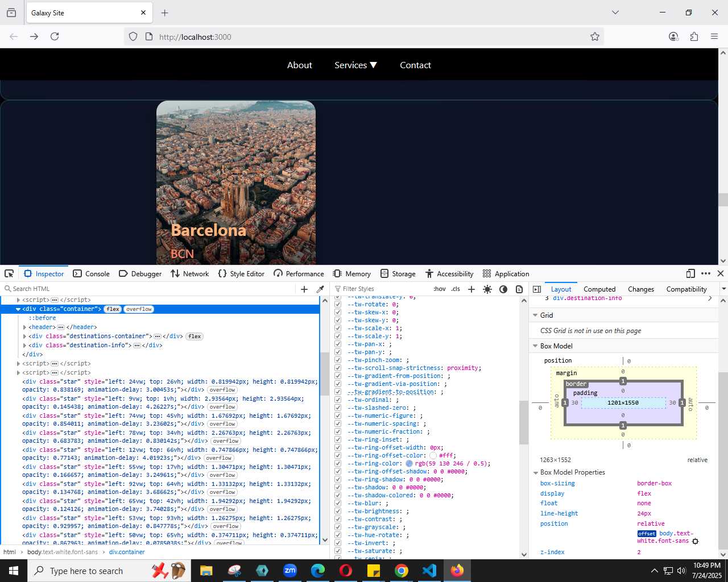Viewport: 728px width, 582px height.
Task: Uncheck the --tw-skew-x declaration checkbox
Action: coord(338,312)
